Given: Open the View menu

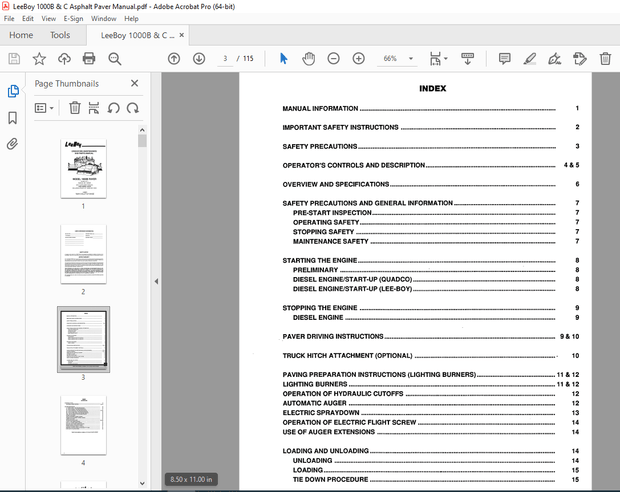Looking at the screenshot, I should click(x=49, y=19).
